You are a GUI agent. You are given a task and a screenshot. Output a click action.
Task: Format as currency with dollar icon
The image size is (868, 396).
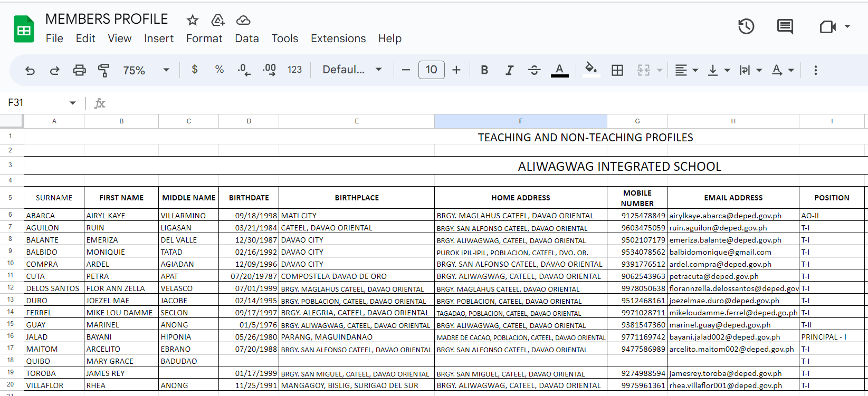pos(195,70)
